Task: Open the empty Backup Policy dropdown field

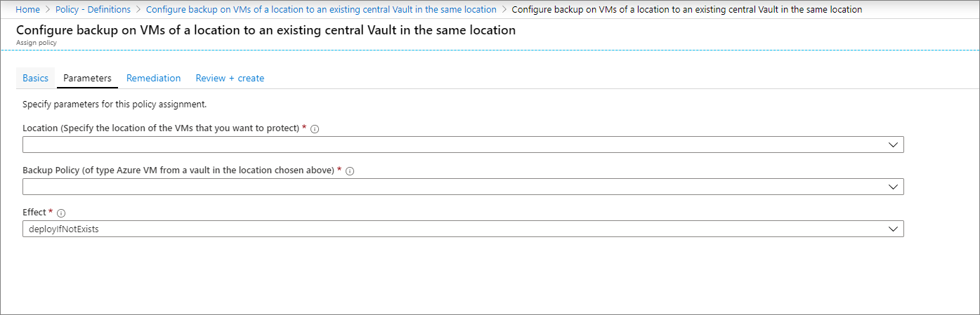Action: (x=463, y=187)
